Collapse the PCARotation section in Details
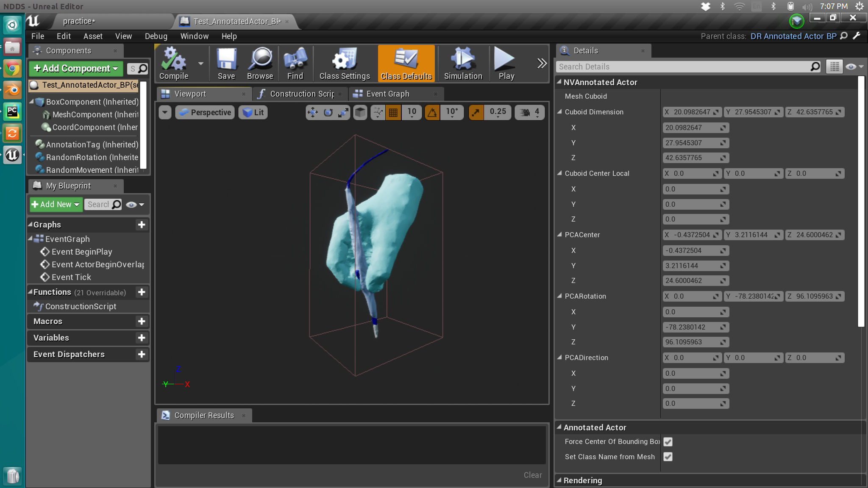Viewport: 868px width, 488px height. [559, 296]
